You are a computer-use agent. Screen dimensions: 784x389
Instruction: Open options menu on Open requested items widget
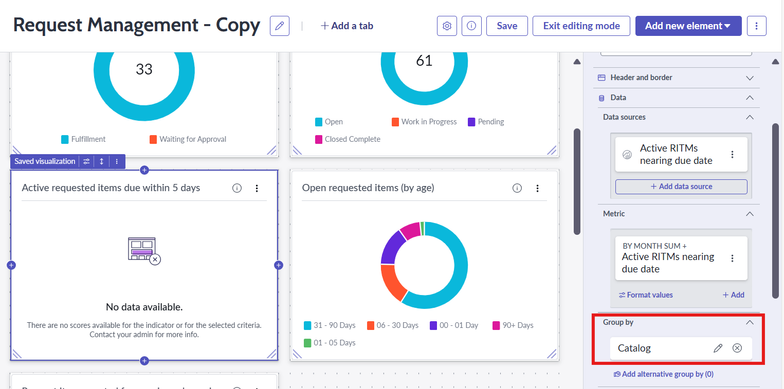pyautogui.click(x=538, y=188)
